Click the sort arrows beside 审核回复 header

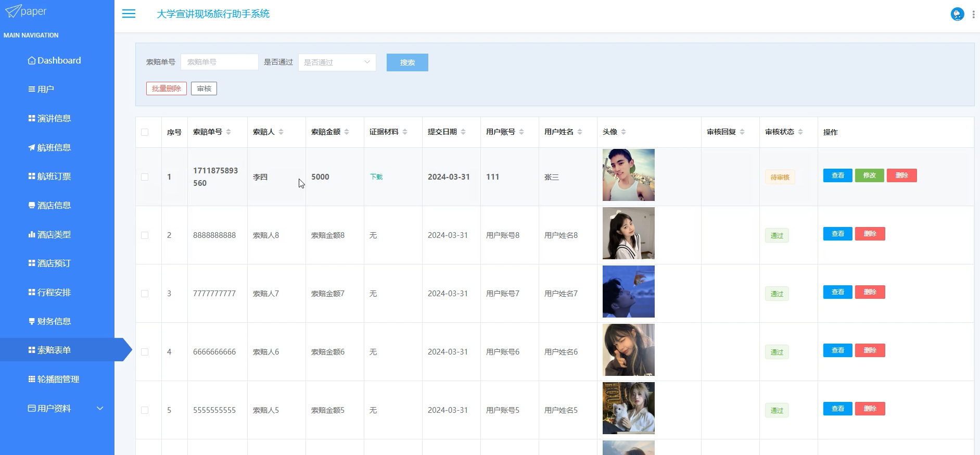click(742, 132)
